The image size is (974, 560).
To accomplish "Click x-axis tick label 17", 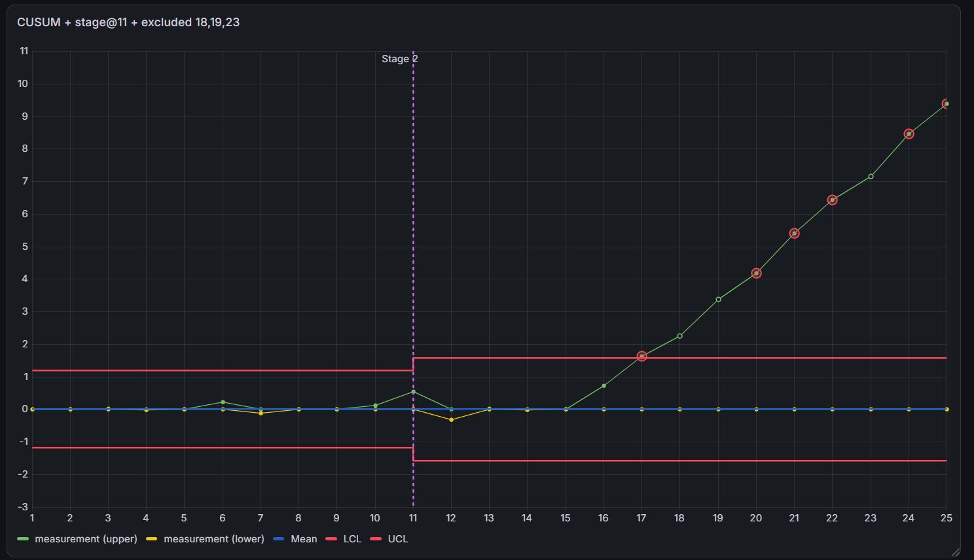I will pyautogui.click(x=641, y=518).
